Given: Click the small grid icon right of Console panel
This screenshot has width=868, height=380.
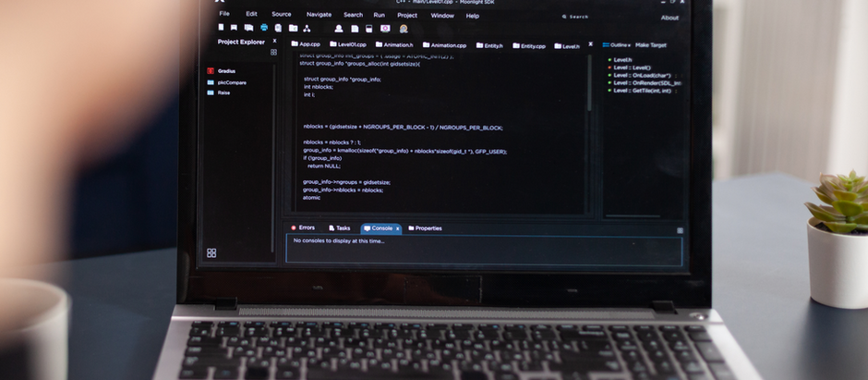Looking at the screenshot, I should (x=680, y=230).
